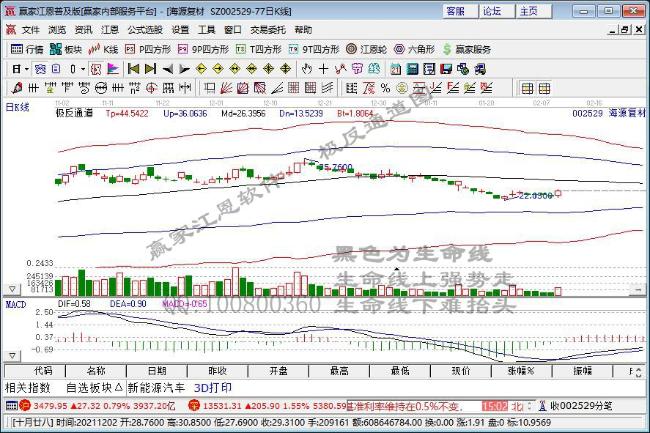Open the 9T四方形 tool

[314, 49]
